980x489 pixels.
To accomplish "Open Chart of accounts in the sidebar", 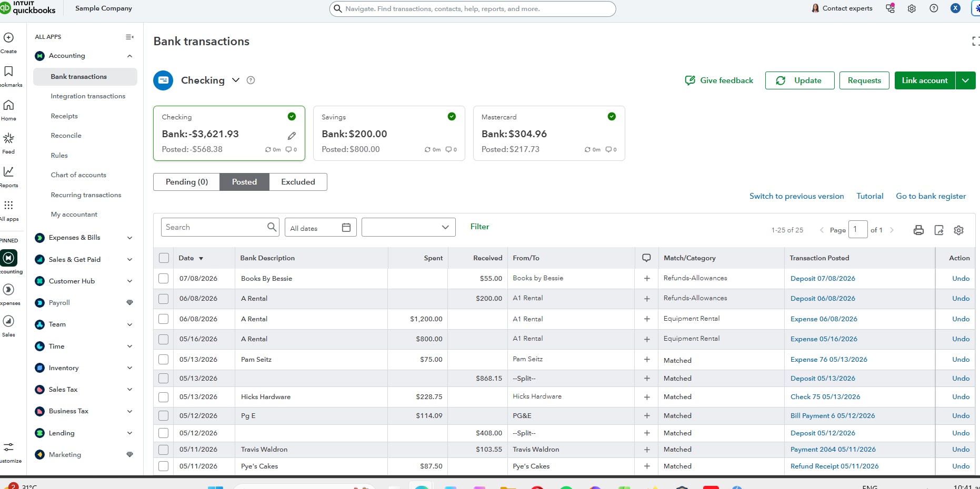I will (78, 175).
